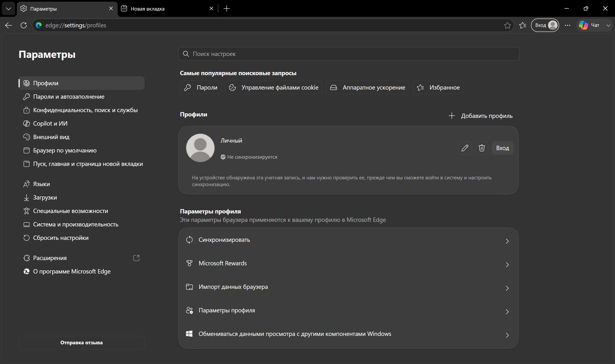Click the external link icon beside Расширения
Screen dimensions: 615x364
click(x=136, y=258)
